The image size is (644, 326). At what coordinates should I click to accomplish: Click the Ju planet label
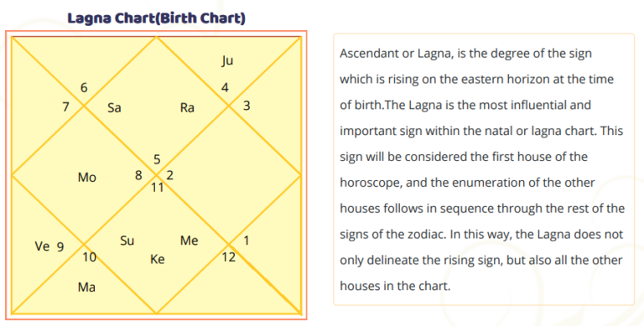227,61
